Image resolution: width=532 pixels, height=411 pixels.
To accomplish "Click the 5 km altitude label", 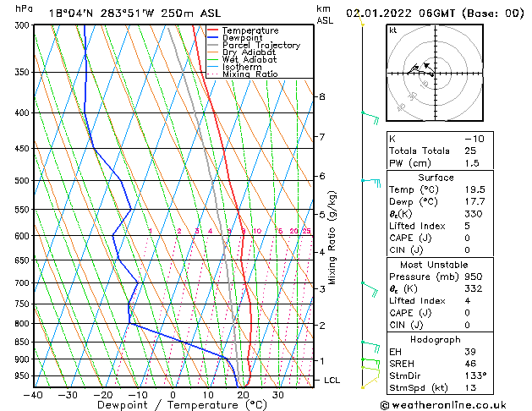I will [322, 214].
